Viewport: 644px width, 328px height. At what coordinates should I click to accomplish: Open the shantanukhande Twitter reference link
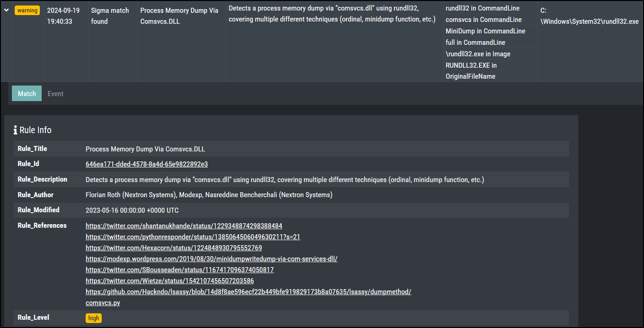(184, 226)
